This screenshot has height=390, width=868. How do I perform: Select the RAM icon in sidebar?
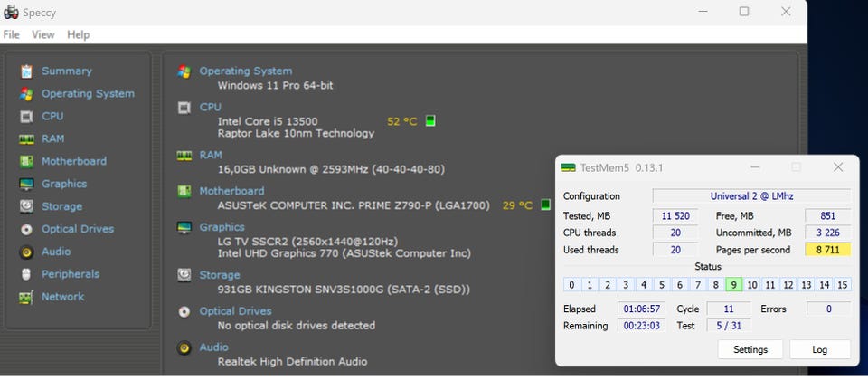(x=26, y=139)
